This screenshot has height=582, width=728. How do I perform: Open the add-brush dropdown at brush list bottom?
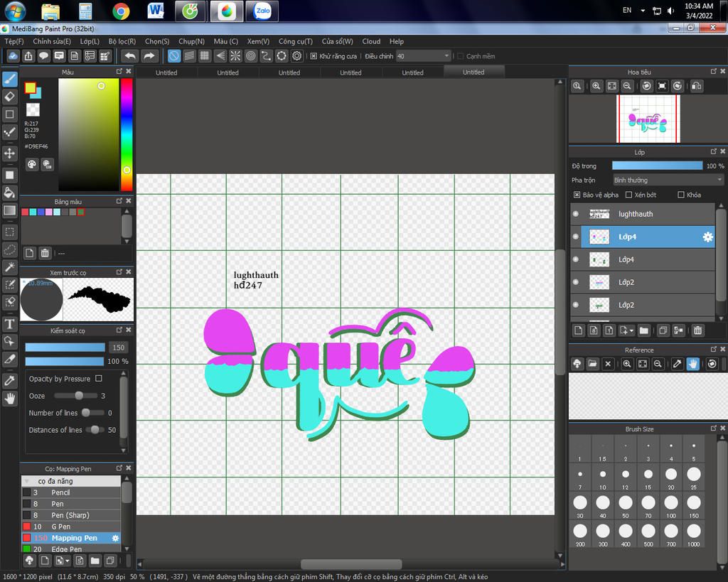point(68,561)
